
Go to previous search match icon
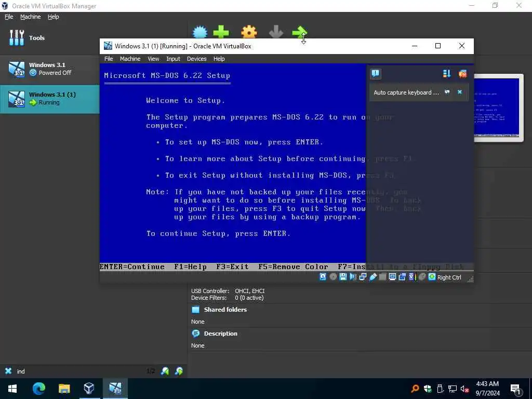click(165, 371)
